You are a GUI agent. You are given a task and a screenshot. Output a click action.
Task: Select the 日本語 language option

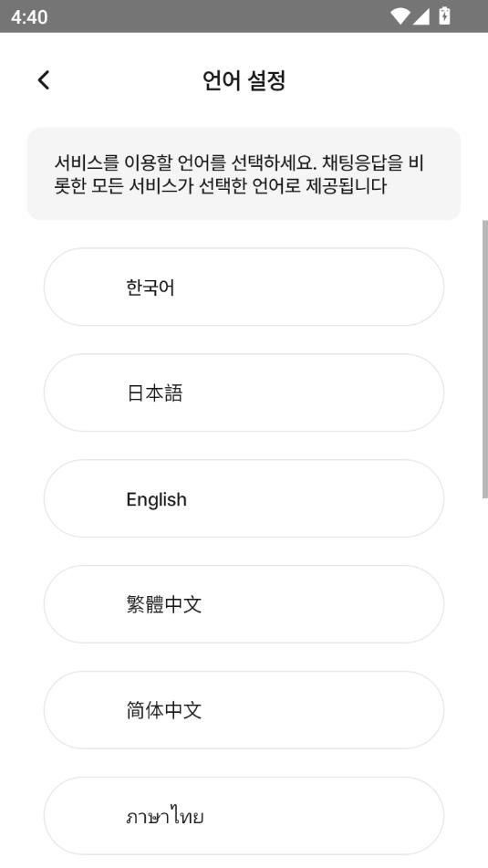pyautogui.click(x=244, y=392)
